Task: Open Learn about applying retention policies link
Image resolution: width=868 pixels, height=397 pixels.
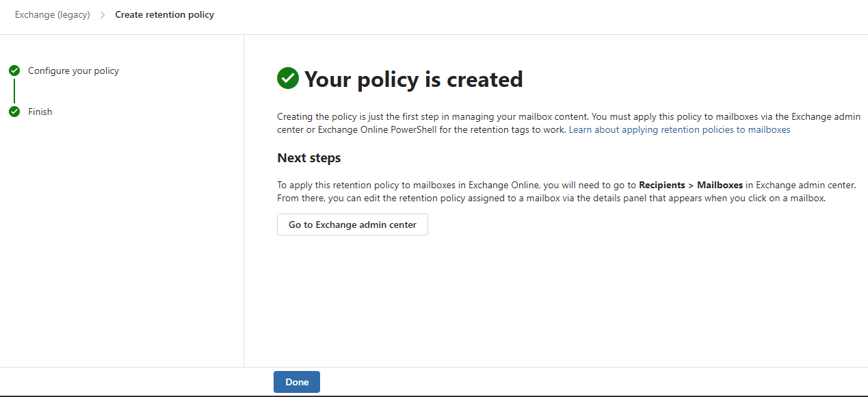Action: point(679,129)
